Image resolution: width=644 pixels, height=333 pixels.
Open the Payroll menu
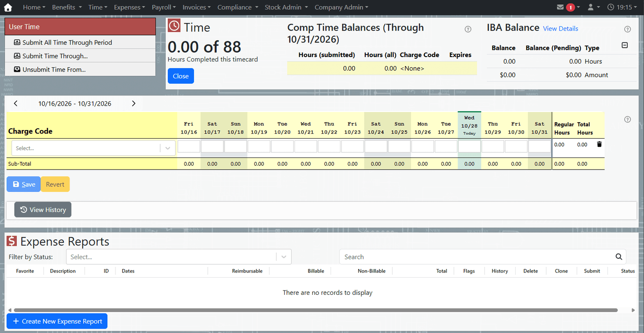pyautogui.click(x=164, y=7)
